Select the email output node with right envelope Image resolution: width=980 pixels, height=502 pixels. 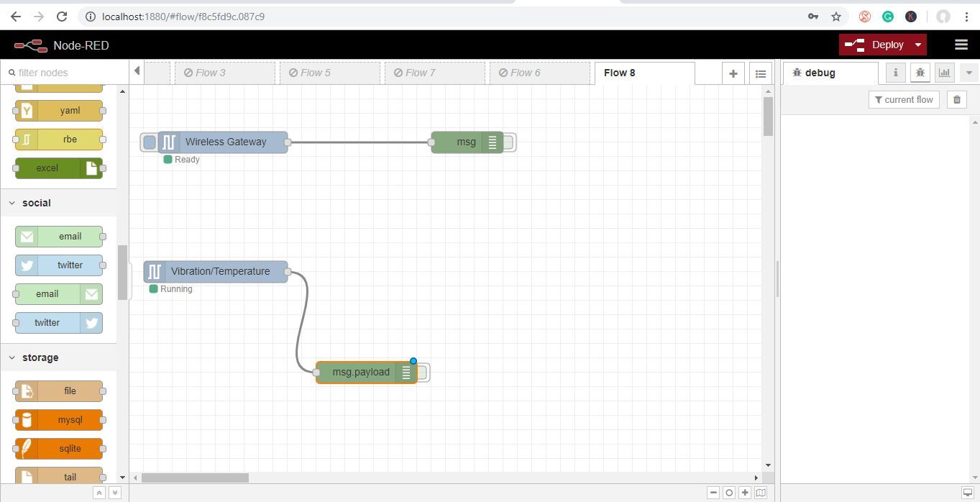pos(59,293)
